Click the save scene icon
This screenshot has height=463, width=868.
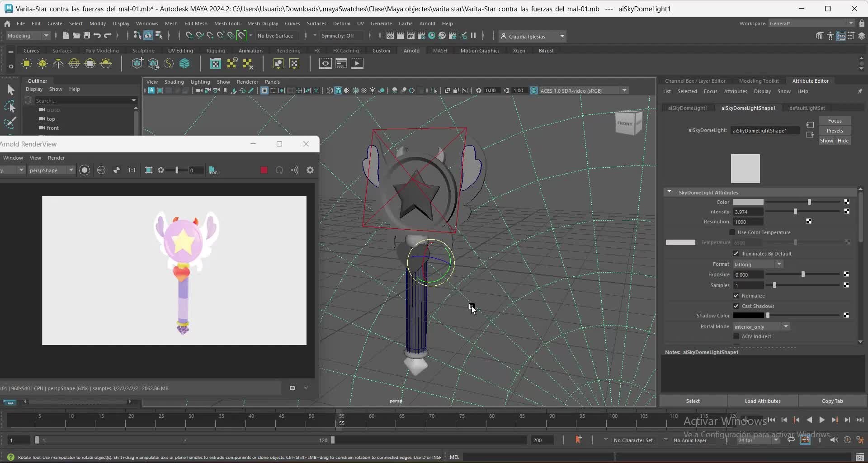pos(87,36)
